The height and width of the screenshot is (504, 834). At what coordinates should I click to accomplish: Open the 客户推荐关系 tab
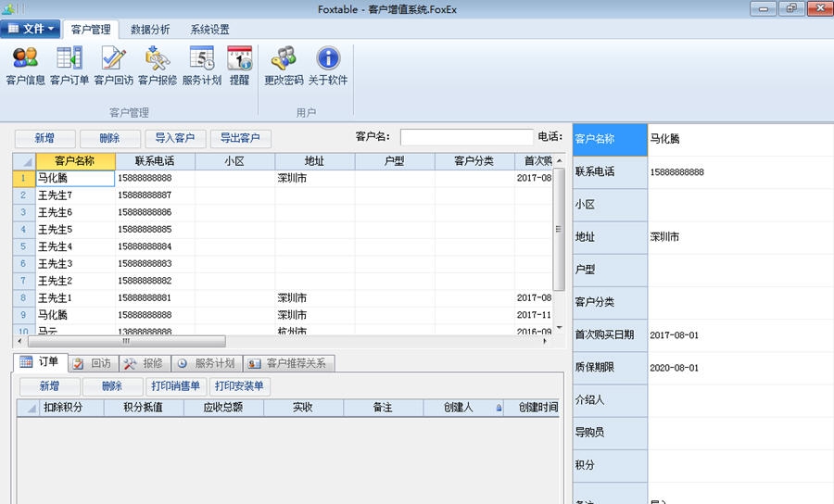click(x=288, y=363)
